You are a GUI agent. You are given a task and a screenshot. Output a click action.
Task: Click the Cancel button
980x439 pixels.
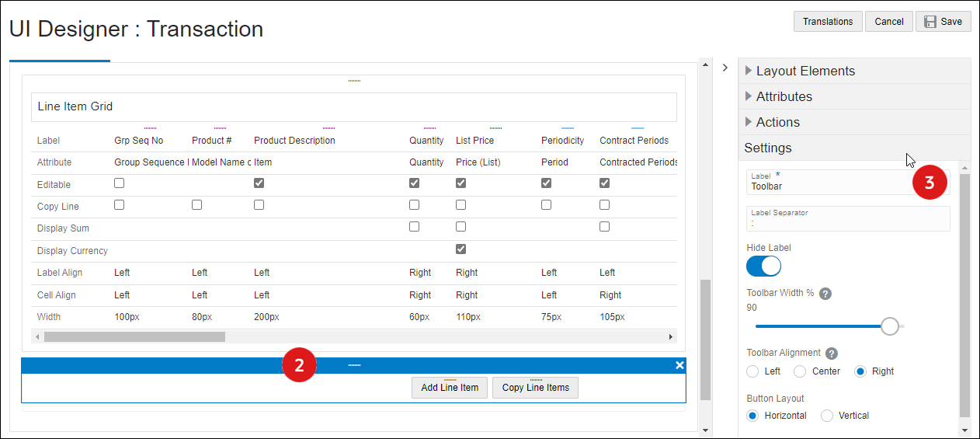pos(889,22)
